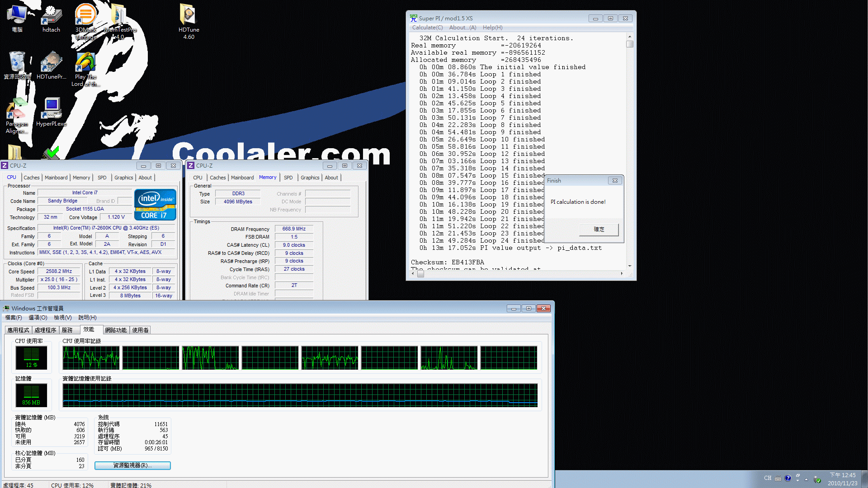Click Super PI vertical scrollbar up arrow

[x=630, y=37]
